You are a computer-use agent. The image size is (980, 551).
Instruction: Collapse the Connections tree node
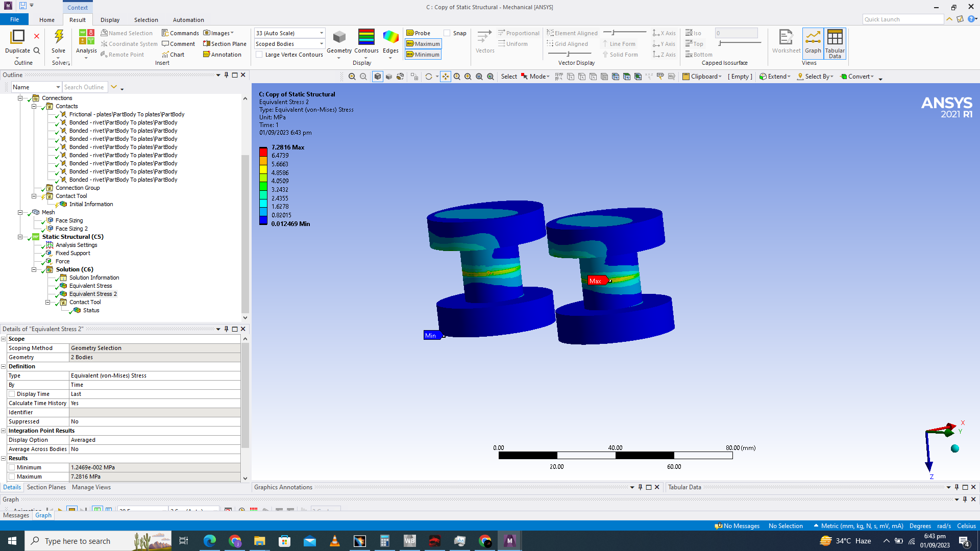coord(20,98)
